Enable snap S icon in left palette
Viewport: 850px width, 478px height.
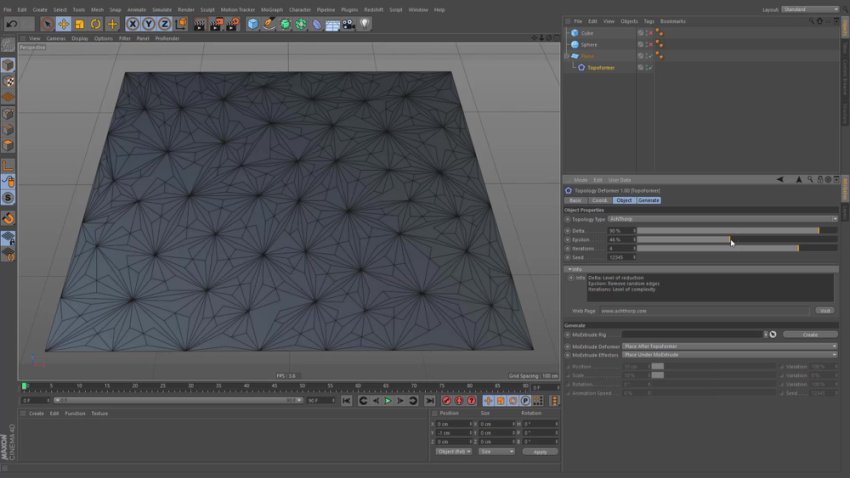[8, 198]
